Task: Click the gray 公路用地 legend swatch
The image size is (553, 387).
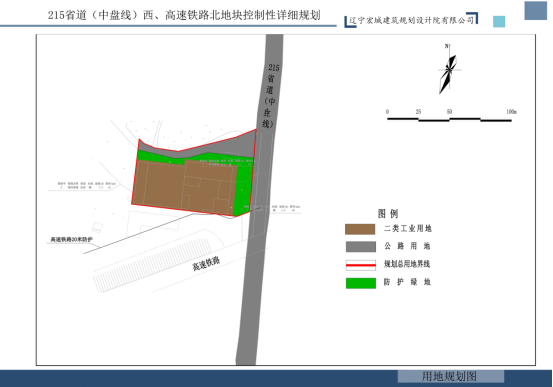Action: click(x=360, y=247)
